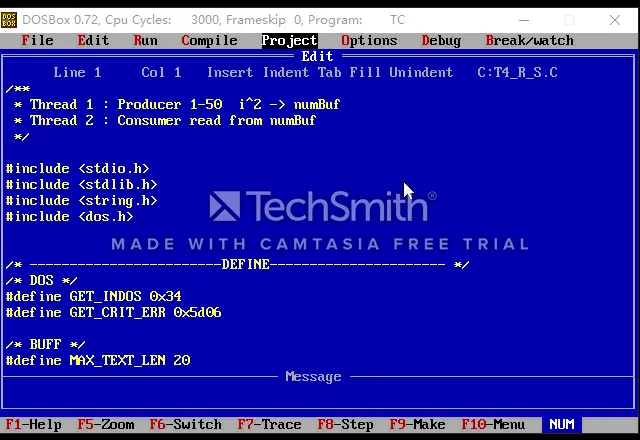This screenshot has height=440, width=640.
Task: Select the highlighted Project menu
Action: click(289, 40)
